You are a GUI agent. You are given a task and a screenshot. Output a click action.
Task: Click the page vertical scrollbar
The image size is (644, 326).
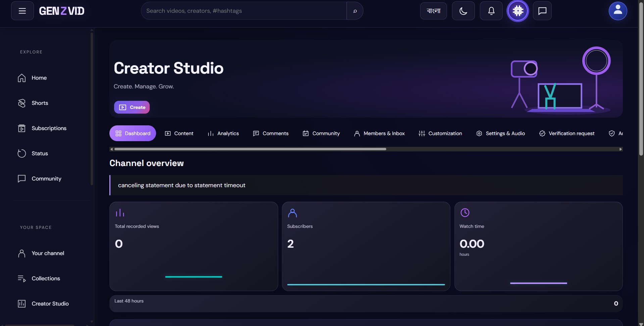641,79
